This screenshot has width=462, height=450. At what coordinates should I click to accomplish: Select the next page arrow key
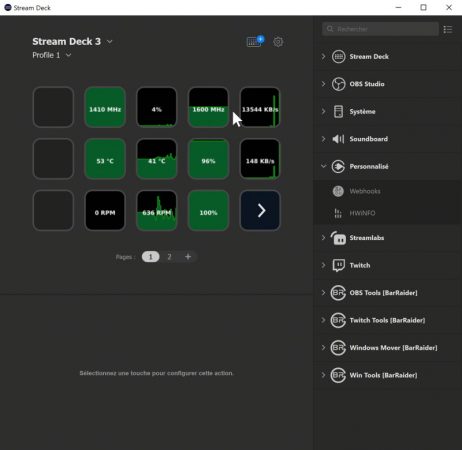260,210
